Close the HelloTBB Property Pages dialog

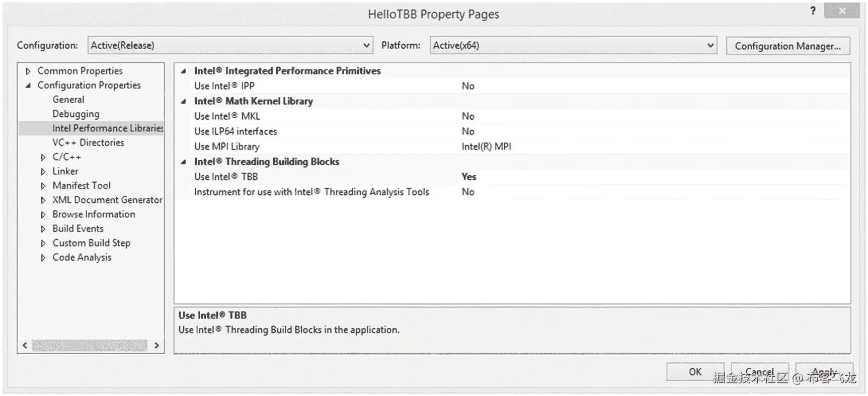(842, 11)
